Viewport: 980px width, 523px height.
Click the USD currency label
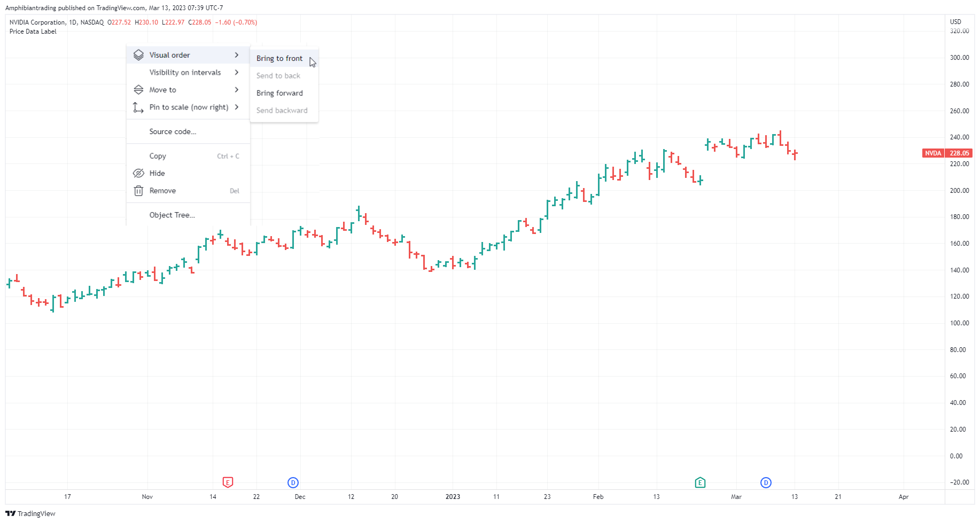point(955,22)
